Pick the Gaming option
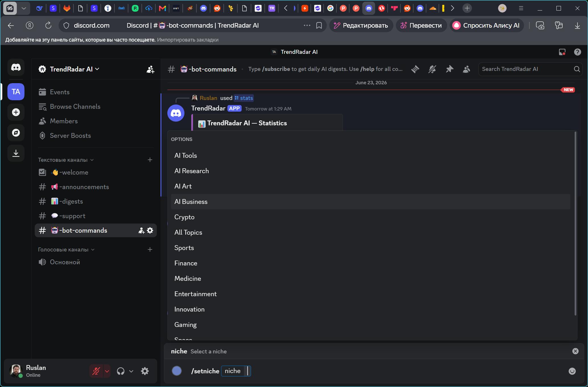The width and height of the screenshot is (588, 387). click(x=371, y=325)
